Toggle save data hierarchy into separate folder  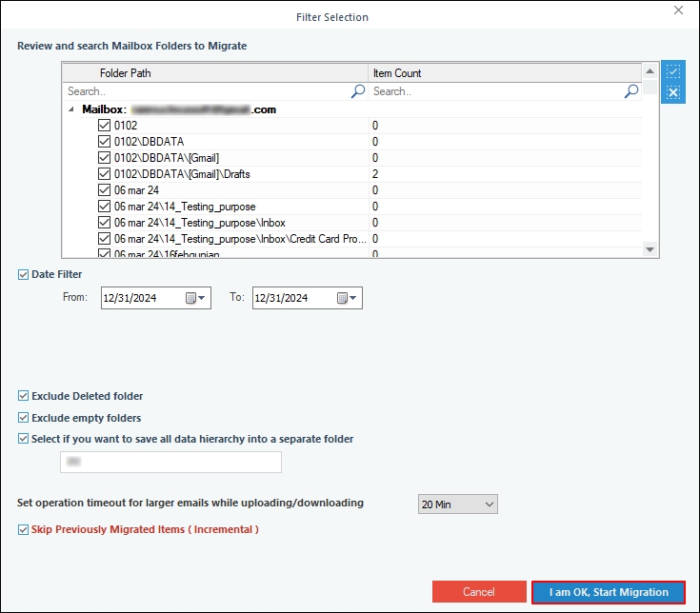click(23, 439)
